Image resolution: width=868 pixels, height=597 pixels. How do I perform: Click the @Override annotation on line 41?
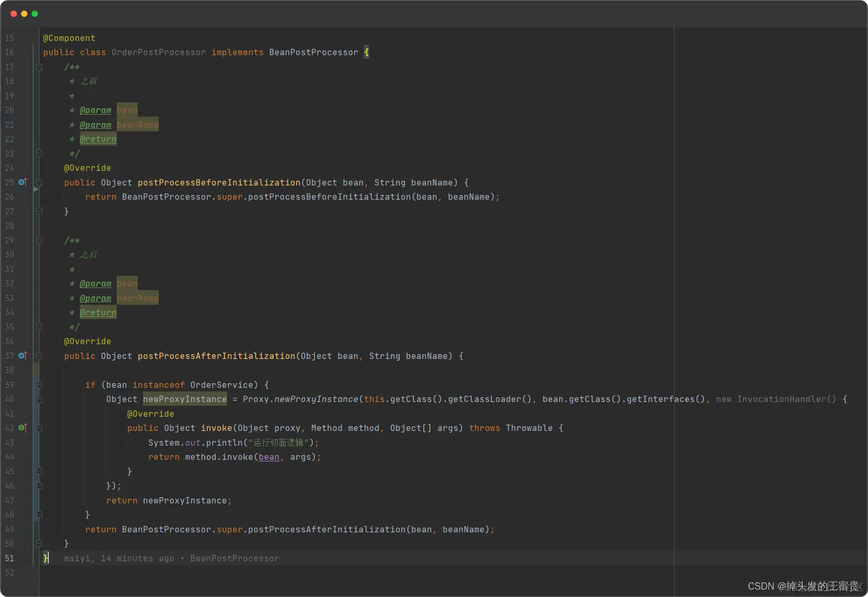[151, 414]
